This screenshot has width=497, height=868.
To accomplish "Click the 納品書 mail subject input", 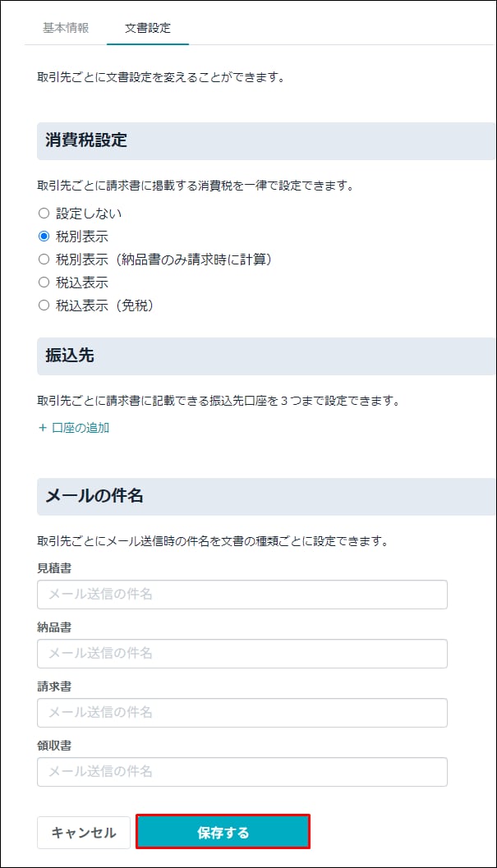I will [x=242, y=654].
